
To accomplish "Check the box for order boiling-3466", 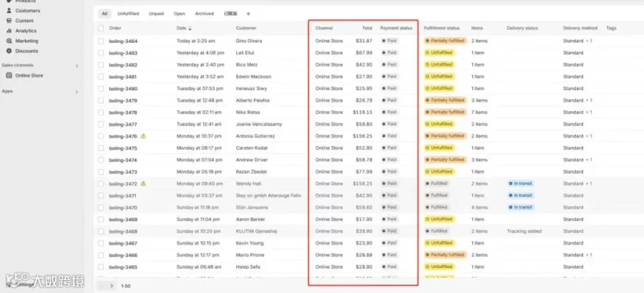I will pos(101,255).
